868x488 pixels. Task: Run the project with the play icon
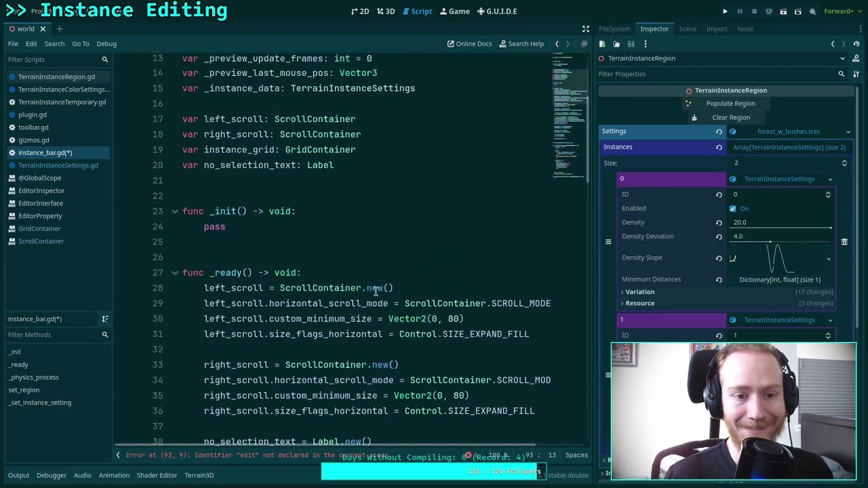point(725,12)
